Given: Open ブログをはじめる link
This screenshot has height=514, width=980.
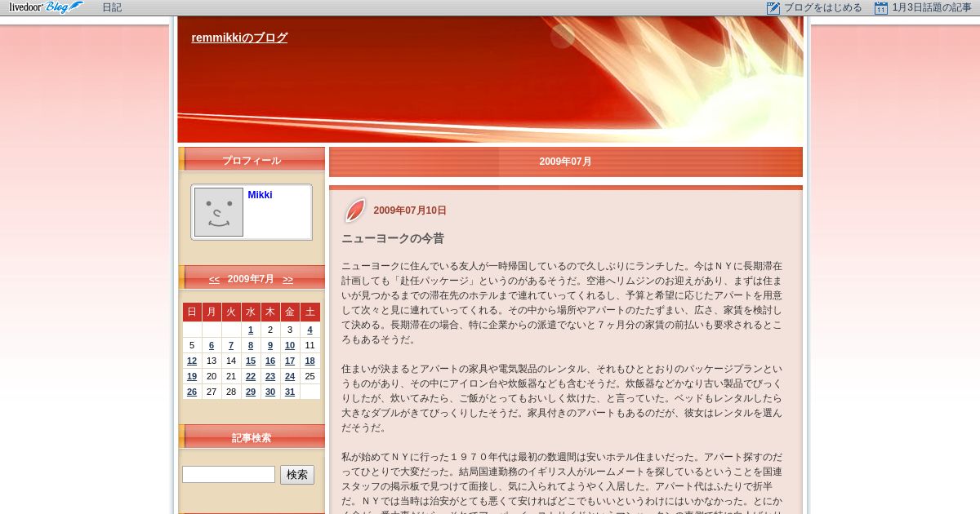Looking at the screenshot, I should click(x=823, y=7).
